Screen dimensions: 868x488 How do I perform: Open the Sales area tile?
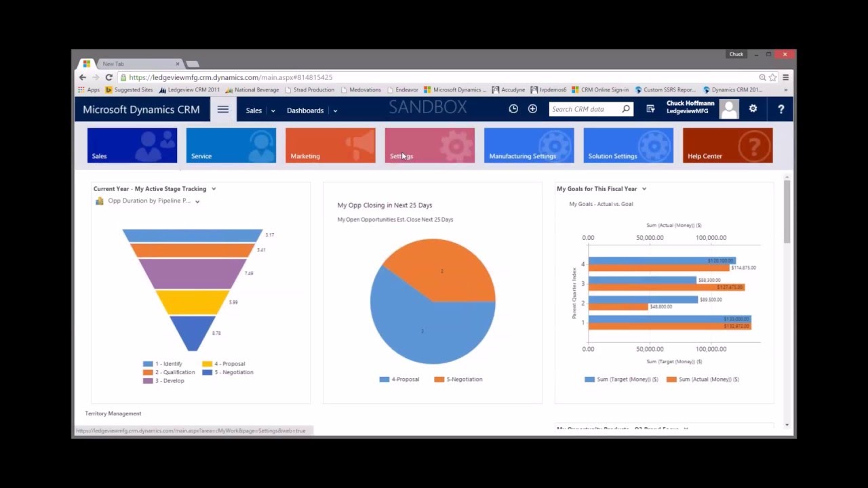132,145
